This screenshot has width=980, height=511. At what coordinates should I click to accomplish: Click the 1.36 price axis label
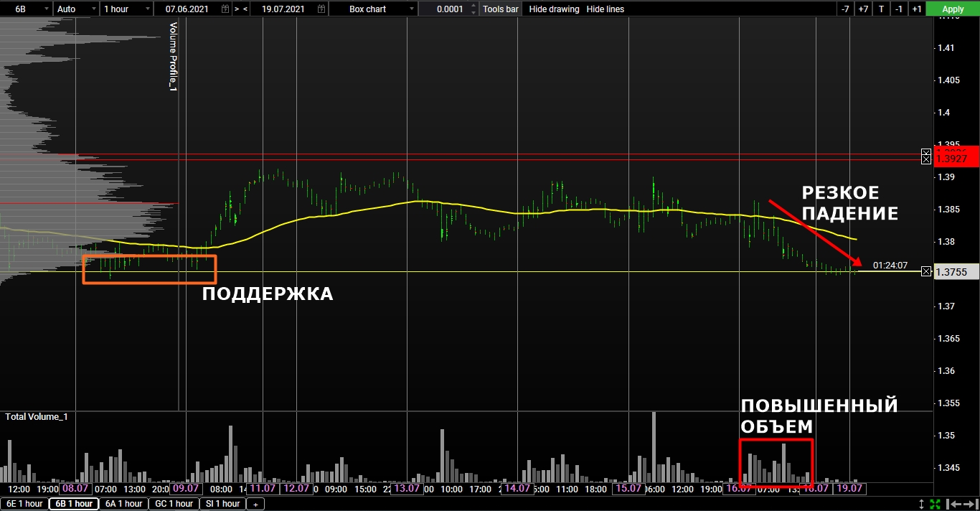(x=947, y=371)
